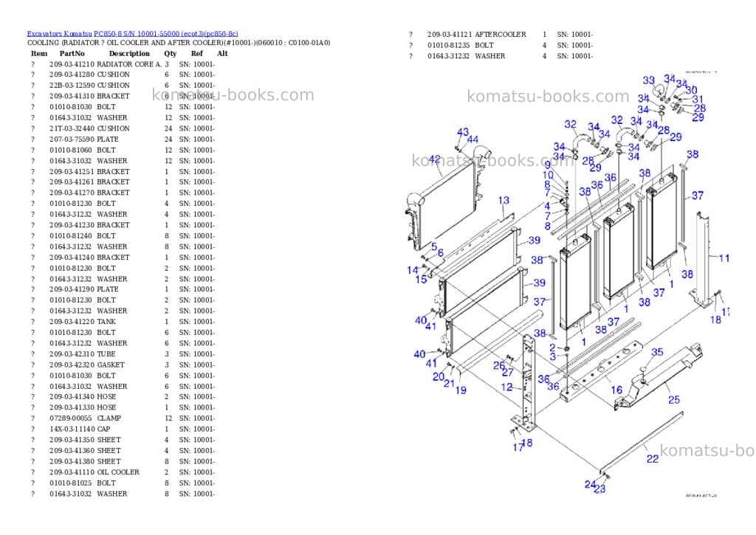Select part number 01010-81060 BOLT
The image size is (756, 535).
pyautogui.click(x=70, y=150)
